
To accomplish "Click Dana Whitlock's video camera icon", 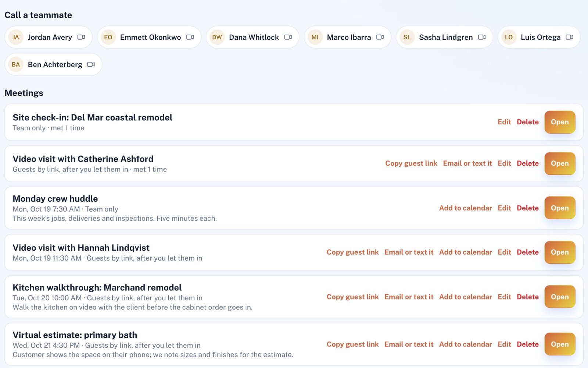I will 288,37.
